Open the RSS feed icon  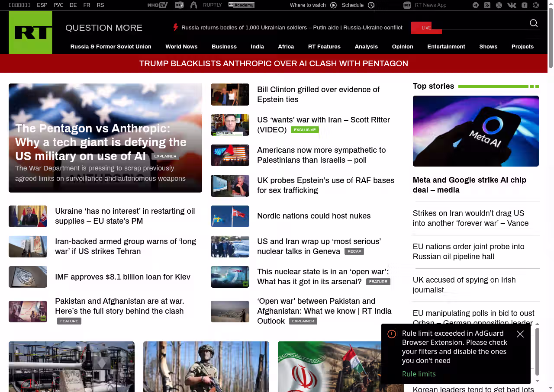[x=487, y=5]
